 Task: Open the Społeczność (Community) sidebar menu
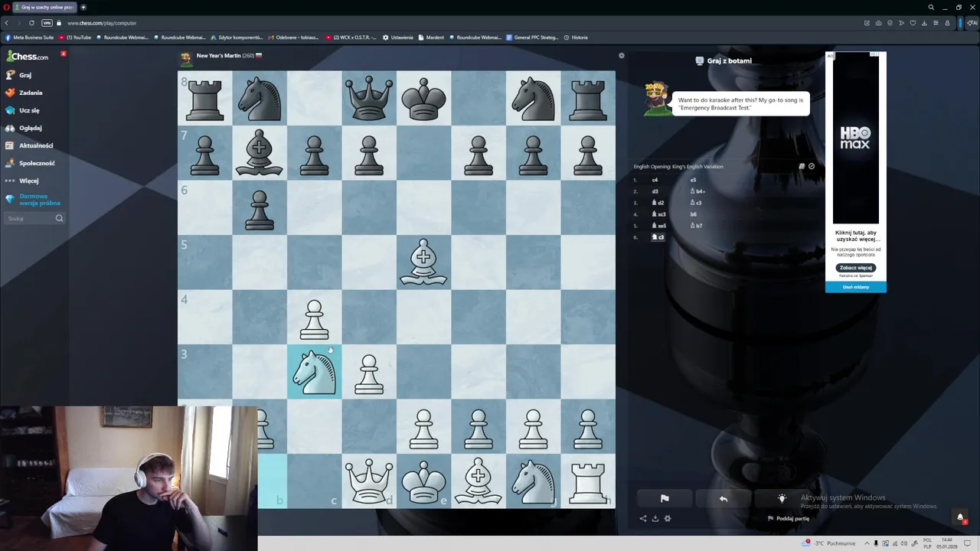tap(31, 163)
